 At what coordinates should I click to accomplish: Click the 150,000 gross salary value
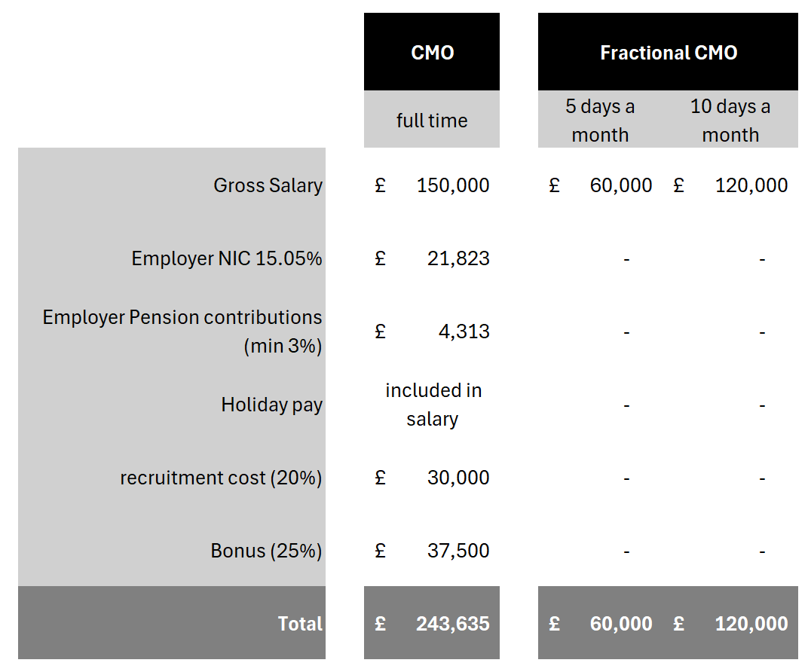[453, 185]
